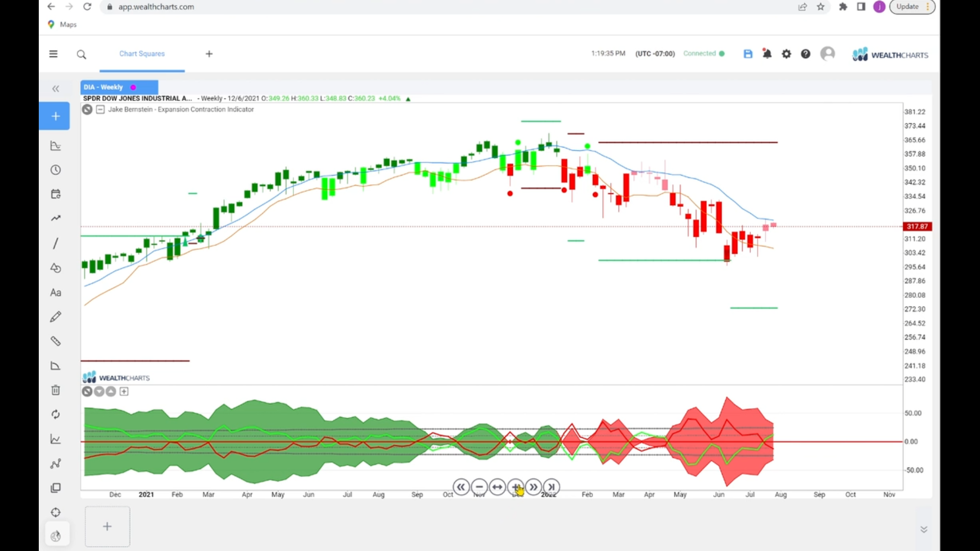This screenshot has height=551, width=980.
Task: Click the blue plus add button in sidebar
Action: (55, 116)
